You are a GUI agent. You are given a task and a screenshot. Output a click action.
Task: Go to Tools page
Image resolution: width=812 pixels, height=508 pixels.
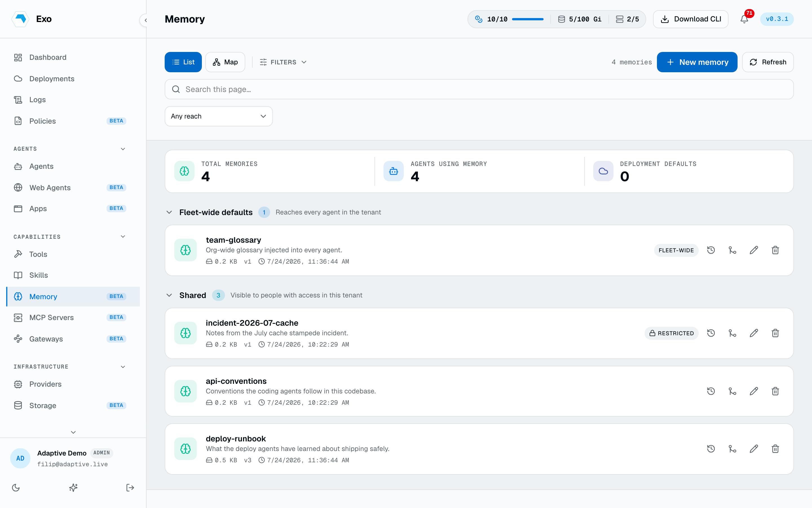pyautogui.click(x=73, y=254)
